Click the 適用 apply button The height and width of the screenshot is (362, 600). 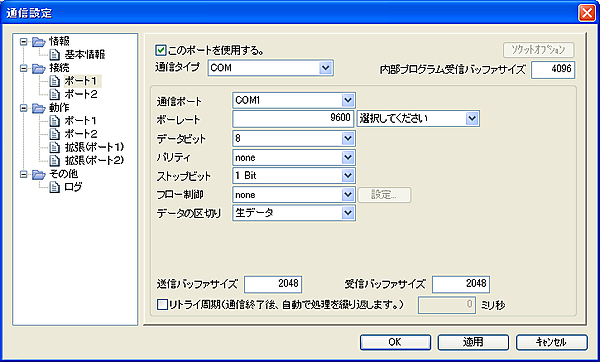click(473, 342)
